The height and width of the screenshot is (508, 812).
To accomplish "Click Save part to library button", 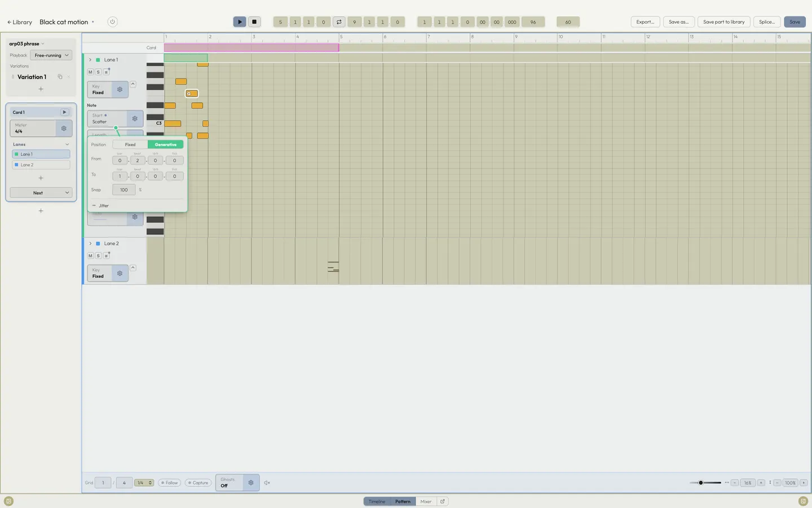I will 723,22.
